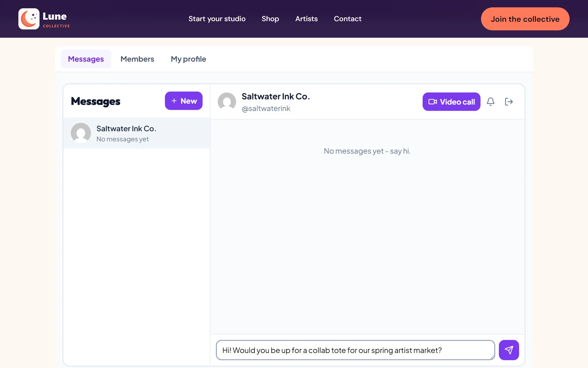Click Saltwater Ink Co. title in chat header
The width and height of the screenshot is (588, 368).
pyautogui.click(x=276, y=96)
